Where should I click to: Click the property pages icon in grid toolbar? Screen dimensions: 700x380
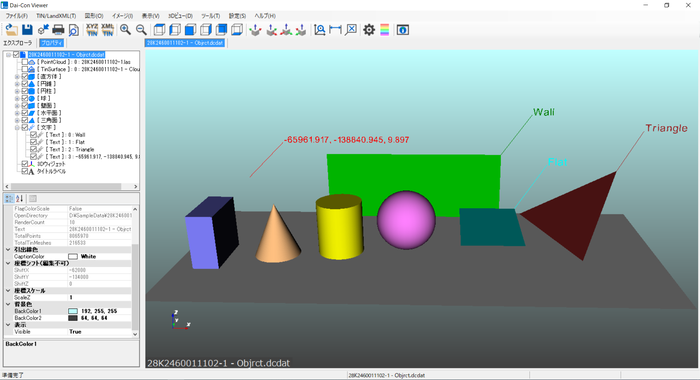(x=33, y=199)
